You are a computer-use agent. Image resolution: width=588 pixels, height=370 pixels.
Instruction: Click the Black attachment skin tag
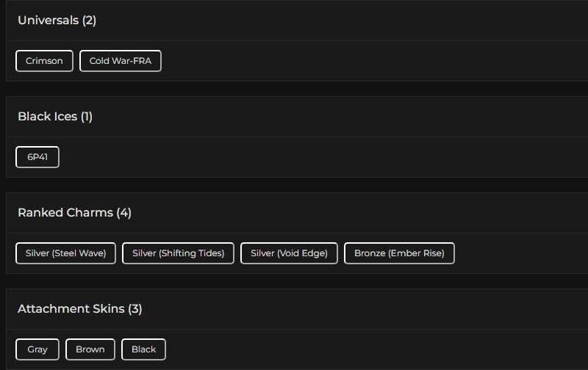click(x=143, y=349)
